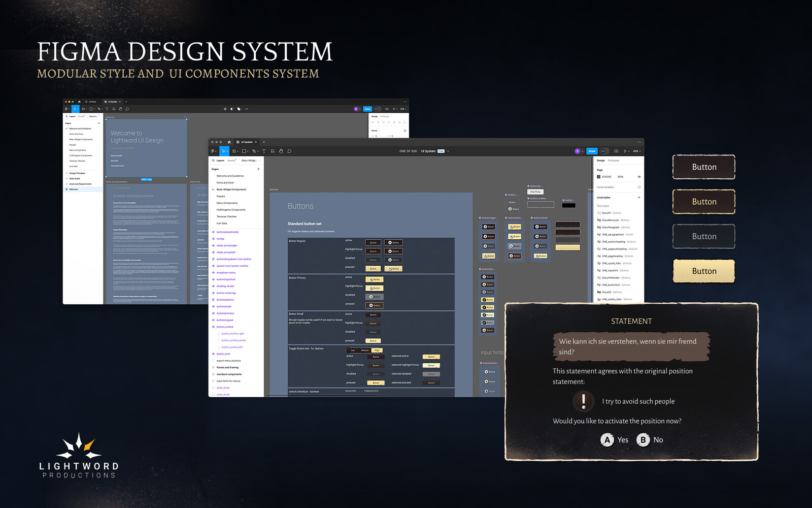This screenshot has width=812, height=508.
Task: Open the libraries book icon in front window
Action: 616,151
